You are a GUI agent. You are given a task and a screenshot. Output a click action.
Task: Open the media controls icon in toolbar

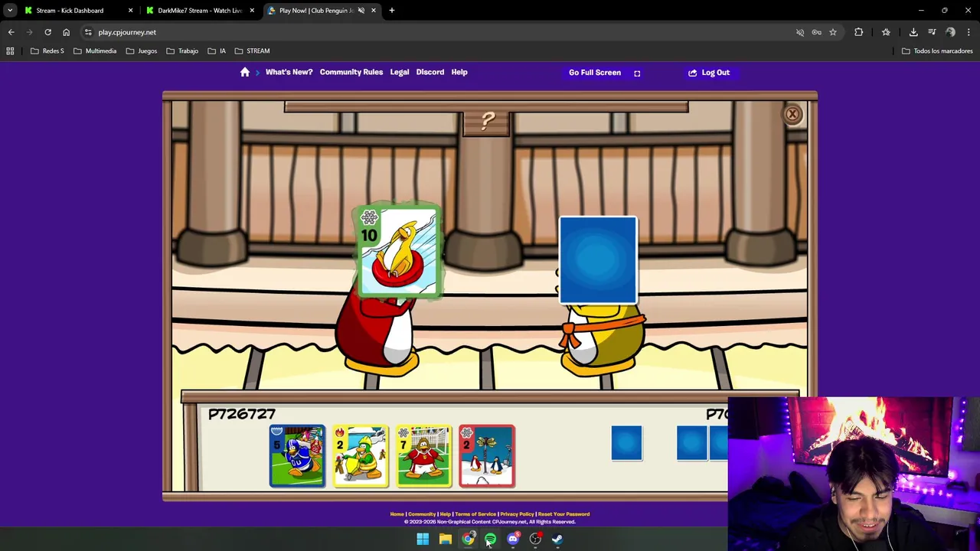coord(932,32)
